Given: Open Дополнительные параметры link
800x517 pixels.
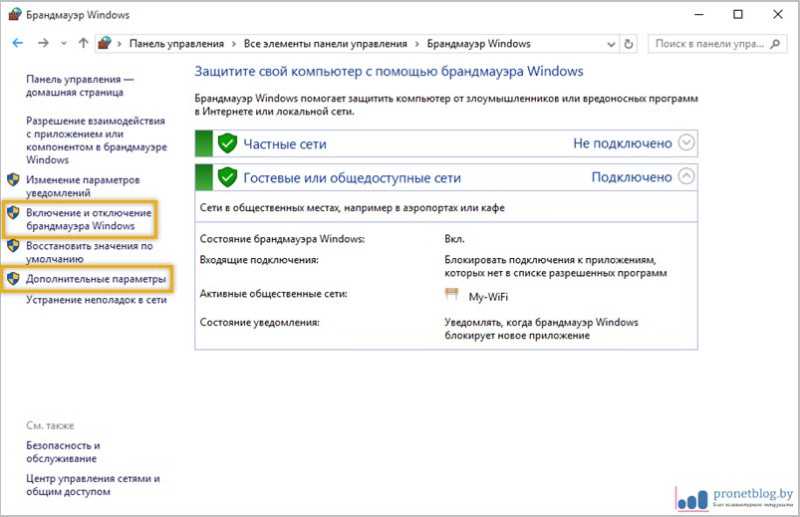Looking at the screenshot, I should click(96, 279).
